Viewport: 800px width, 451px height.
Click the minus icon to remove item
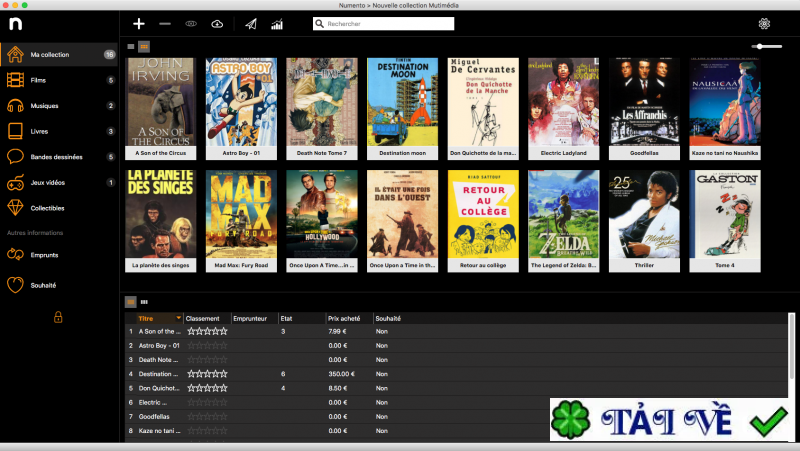point(165,23)
